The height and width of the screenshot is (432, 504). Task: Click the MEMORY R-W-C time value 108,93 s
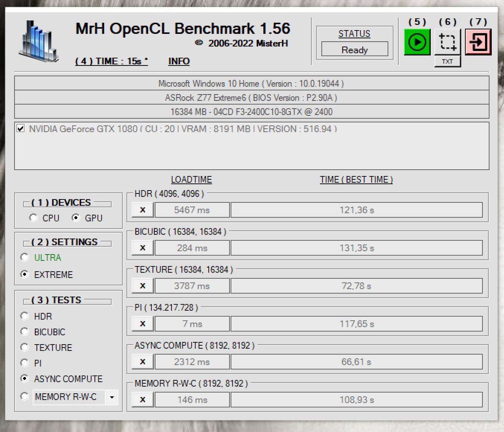tap(357, 400)
